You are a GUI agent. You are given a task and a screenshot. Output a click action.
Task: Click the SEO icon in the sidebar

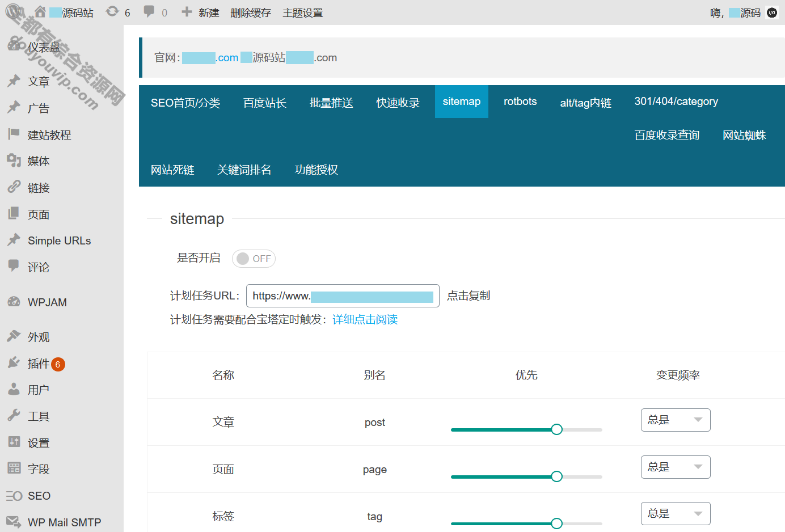[x=14, y=496]
